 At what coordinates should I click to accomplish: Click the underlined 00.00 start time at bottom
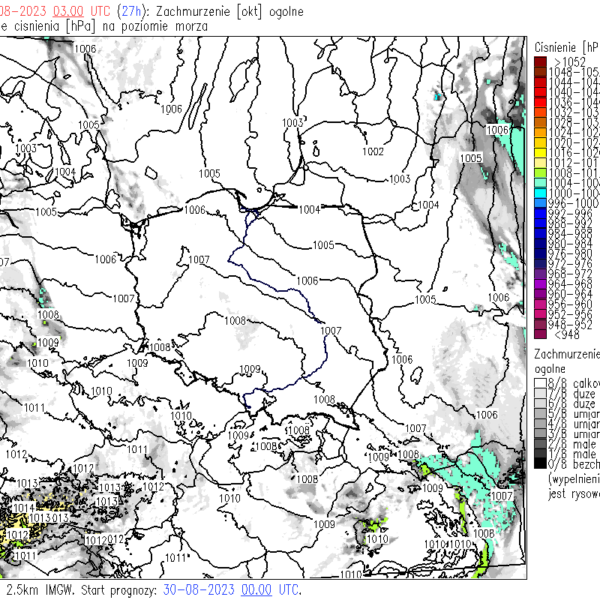255,590
